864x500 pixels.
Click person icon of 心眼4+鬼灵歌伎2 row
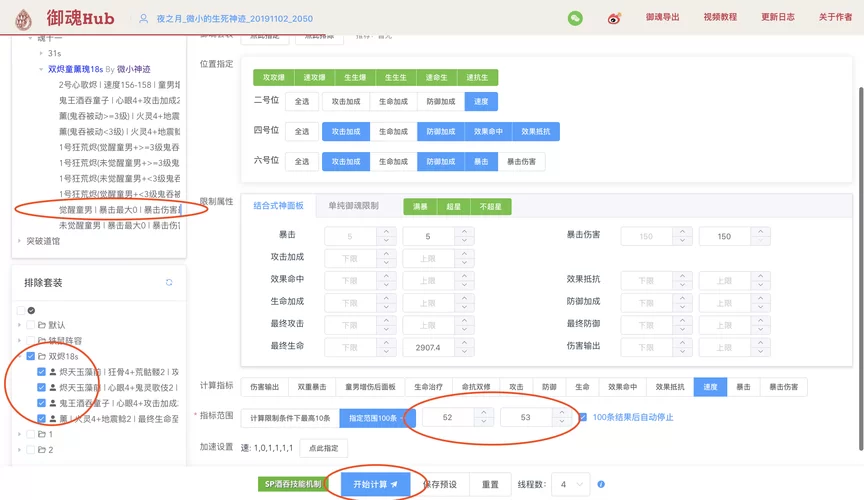(53, 387)
